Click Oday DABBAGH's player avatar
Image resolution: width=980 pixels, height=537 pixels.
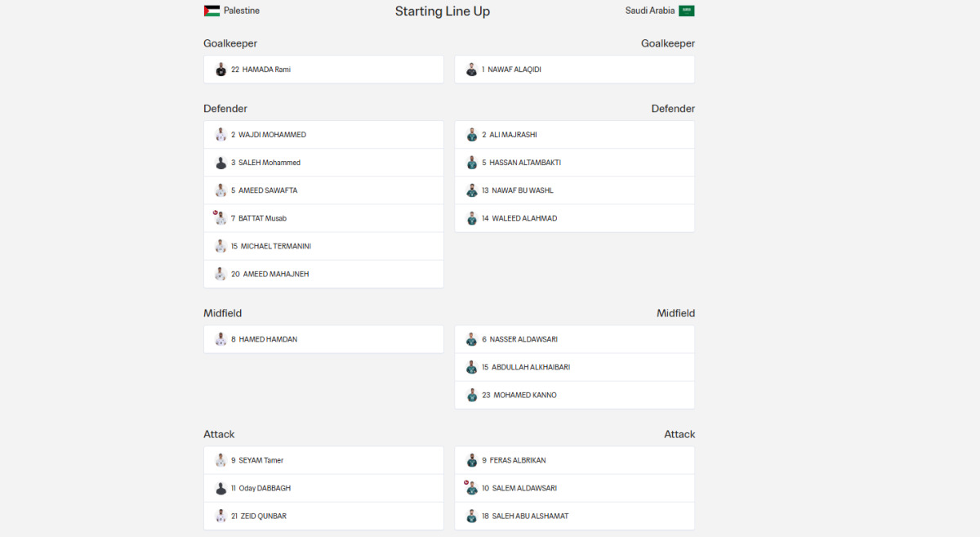[x=220, y=488]
